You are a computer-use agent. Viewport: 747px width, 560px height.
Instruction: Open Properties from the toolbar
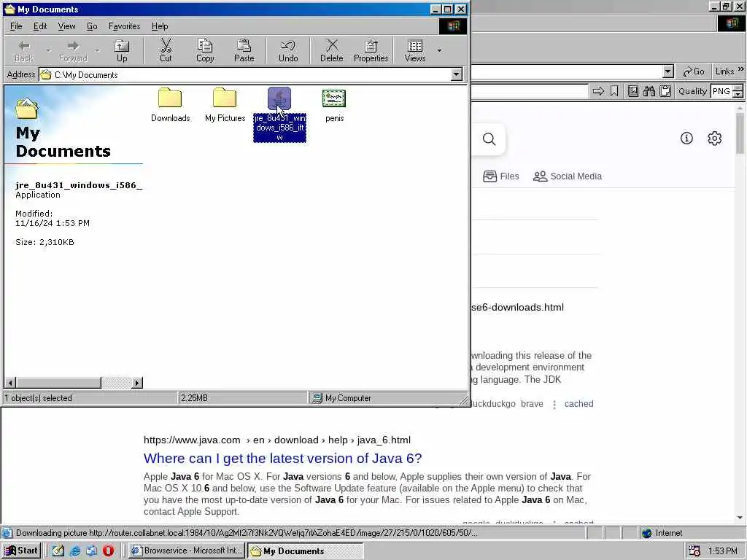[371, 51]
